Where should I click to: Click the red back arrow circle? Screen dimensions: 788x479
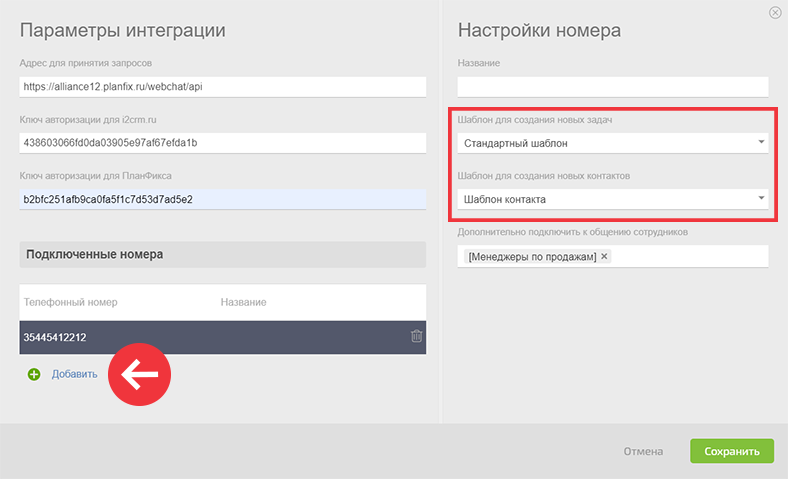(x=140, y=374)
